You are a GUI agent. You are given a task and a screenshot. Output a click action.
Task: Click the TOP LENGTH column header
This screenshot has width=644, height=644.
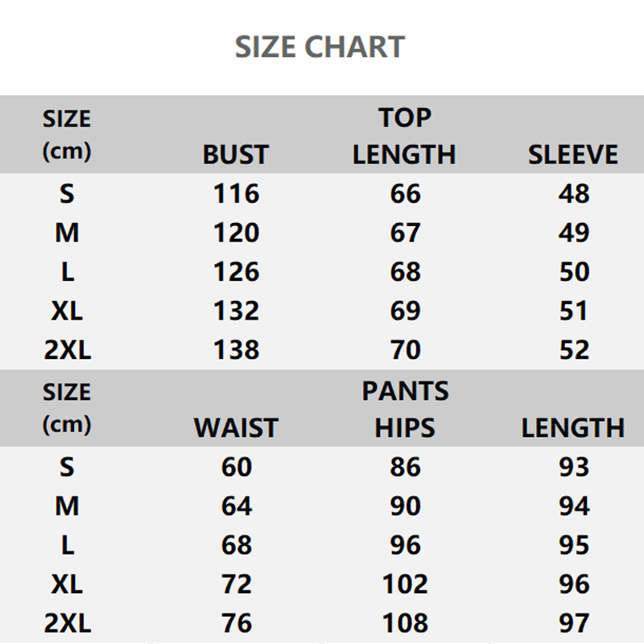pyautogui.click(x=405, y=137)
